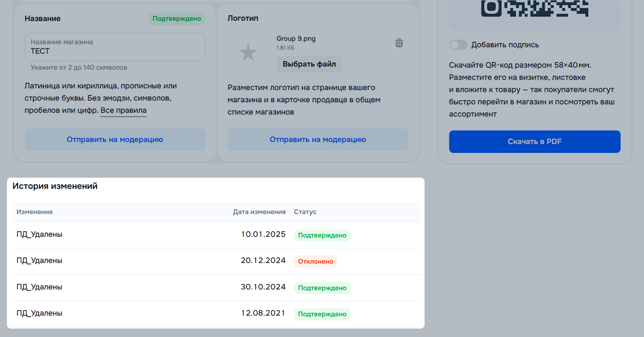This screenshot has height=337, width=644.
Task: Open the Все правила link
Action: pos(123,110)
